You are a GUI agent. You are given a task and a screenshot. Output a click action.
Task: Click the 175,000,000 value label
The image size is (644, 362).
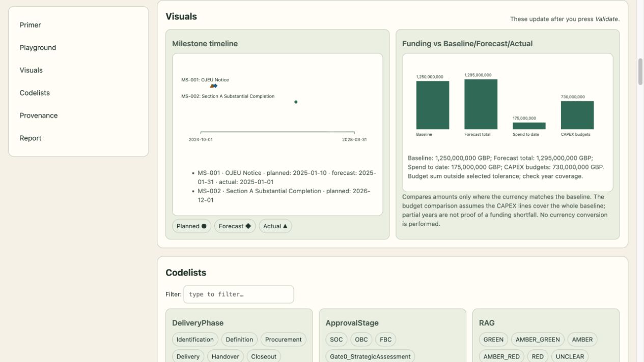coord(524,118)
